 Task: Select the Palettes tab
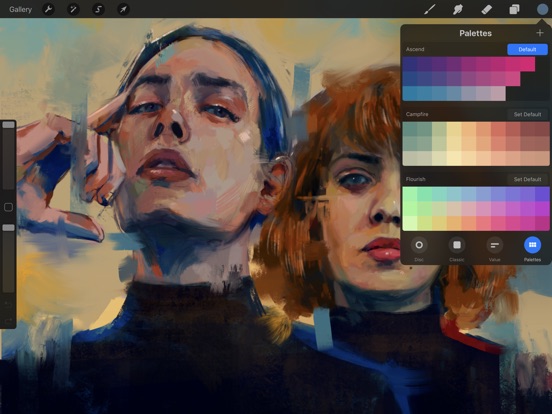pyautogui.click(x=532, y=245)
